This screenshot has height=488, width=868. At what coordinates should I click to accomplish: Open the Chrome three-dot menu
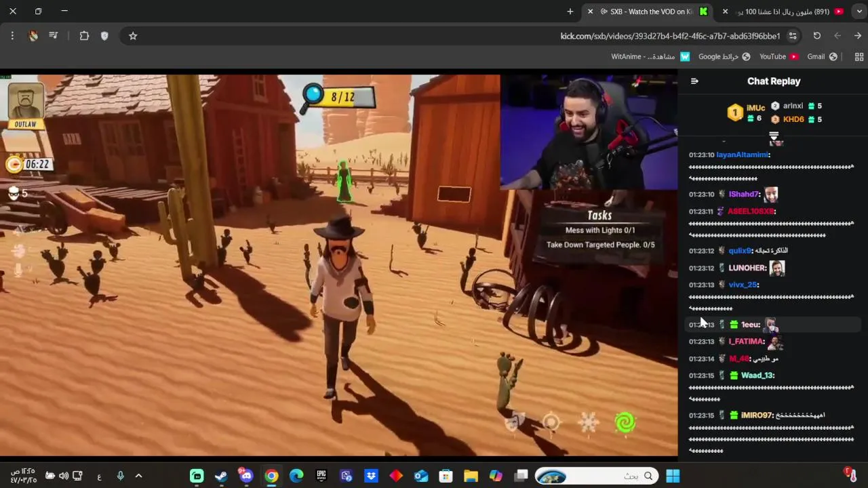(12, 36)
